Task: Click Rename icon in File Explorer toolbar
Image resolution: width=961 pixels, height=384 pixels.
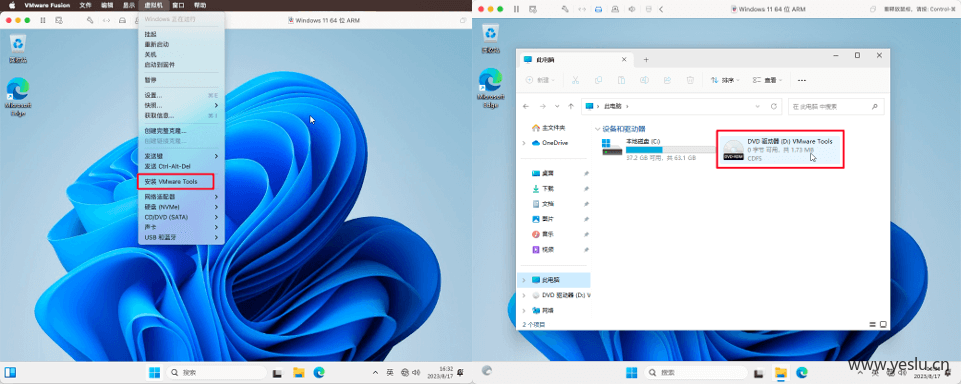Action: (x=644, y=80)
